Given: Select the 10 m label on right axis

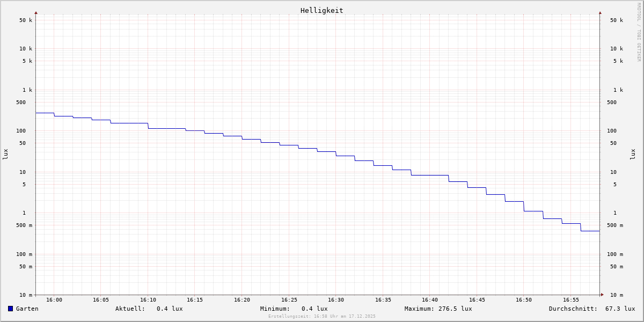Looking at the screenshot, I should click(x=617, y=295).
